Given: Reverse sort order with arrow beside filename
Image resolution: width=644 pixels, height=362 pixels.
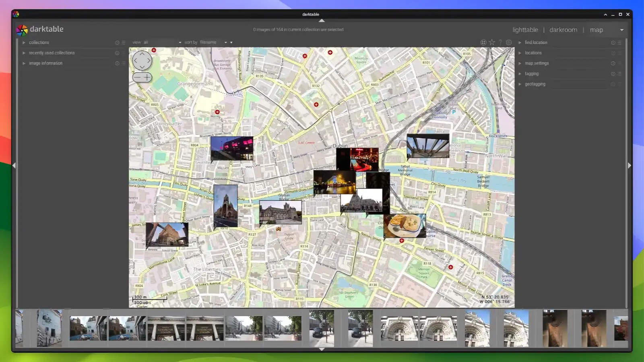Looking at the screenshot, I should coord(231,43).
